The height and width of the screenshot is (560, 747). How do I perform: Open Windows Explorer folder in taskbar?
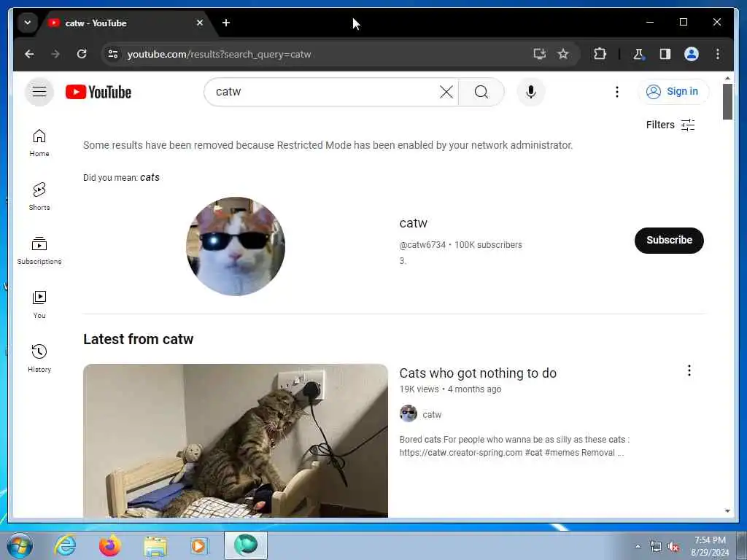(155, 545)
